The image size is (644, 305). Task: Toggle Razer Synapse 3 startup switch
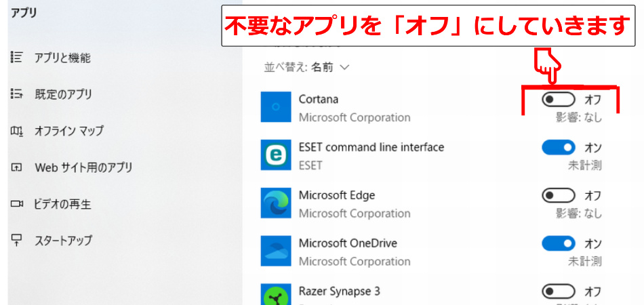click(x=558, y=291)
